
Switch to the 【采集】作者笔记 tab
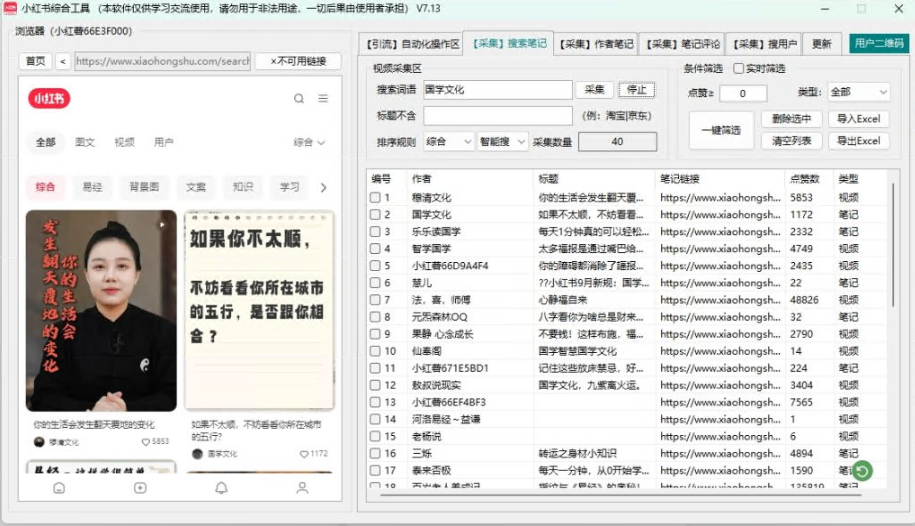pyautogui.click(x=596, y=44)
